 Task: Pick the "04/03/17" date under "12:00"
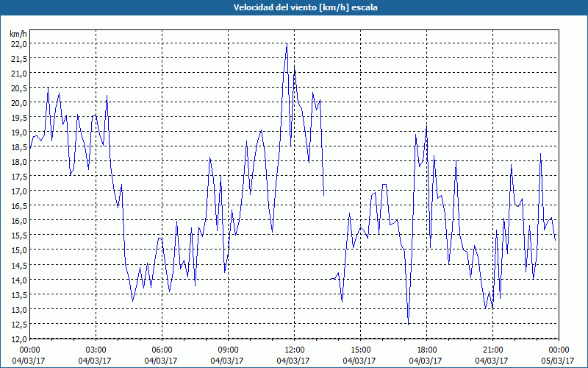(x=293, y=361)
